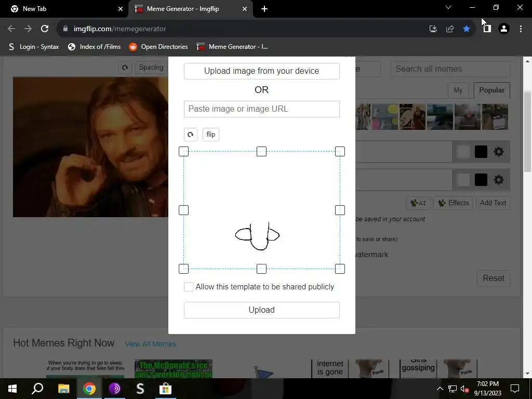Click the left-middle crop handle
This screenshot has width=532, height=399.
point(183,210)
